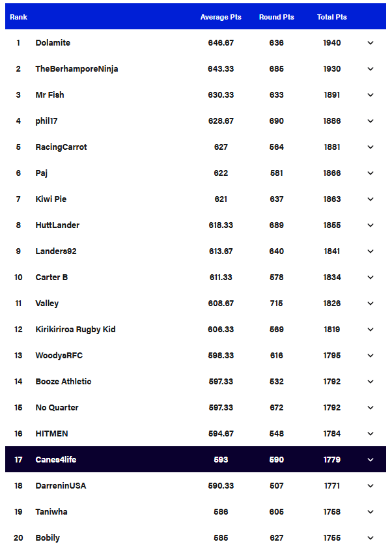Expand Dolamite's row chevron
The height and width of the screenshot is (555, 392).
point(371,43)
